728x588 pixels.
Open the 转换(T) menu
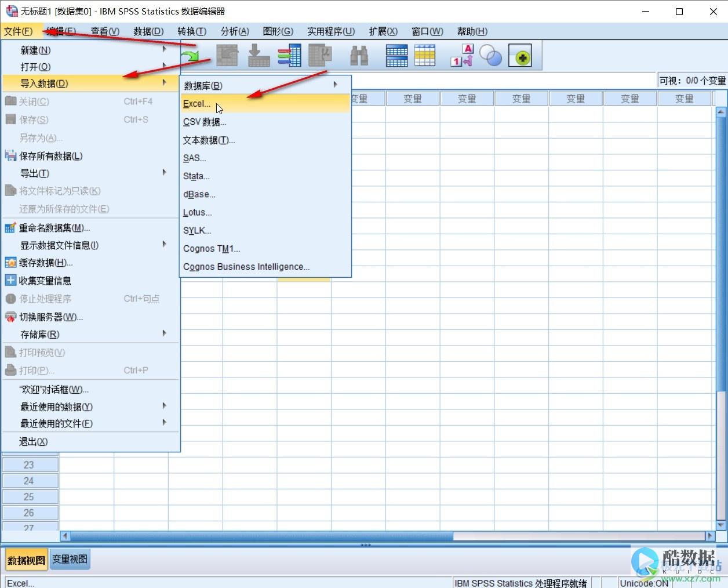pyautogui.click(x=192, y=31)
